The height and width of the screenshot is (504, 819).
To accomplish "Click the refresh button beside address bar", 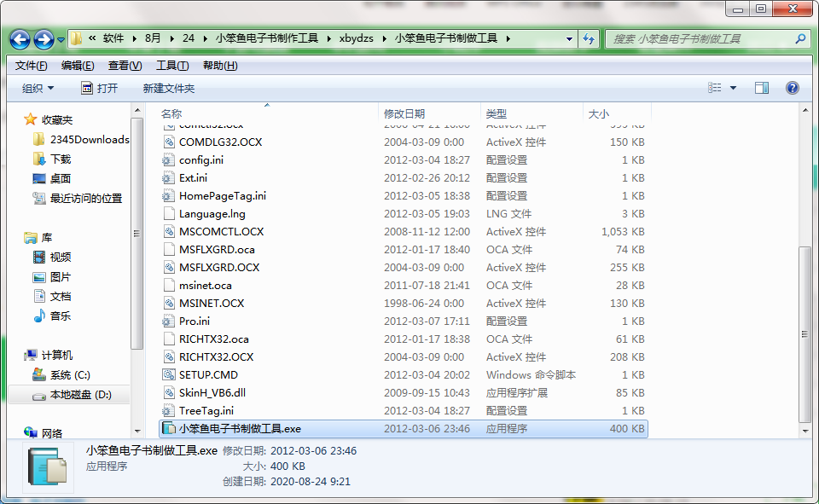I will (589, 38).
